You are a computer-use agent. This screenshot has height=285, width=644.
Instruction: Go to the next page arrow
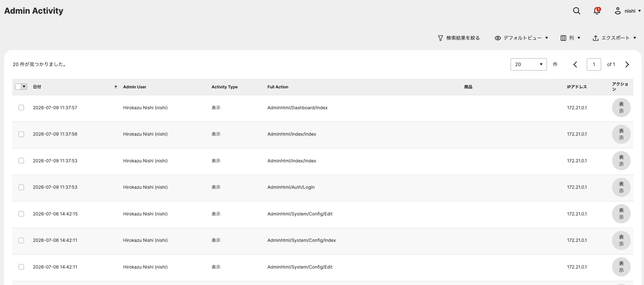[627, 64]
